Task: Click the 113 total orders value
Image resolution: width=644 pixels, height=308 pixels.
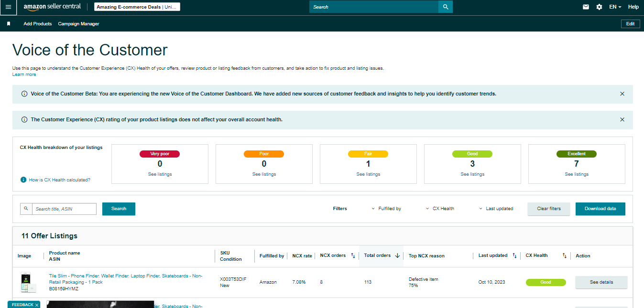Action: click(368, 282)
